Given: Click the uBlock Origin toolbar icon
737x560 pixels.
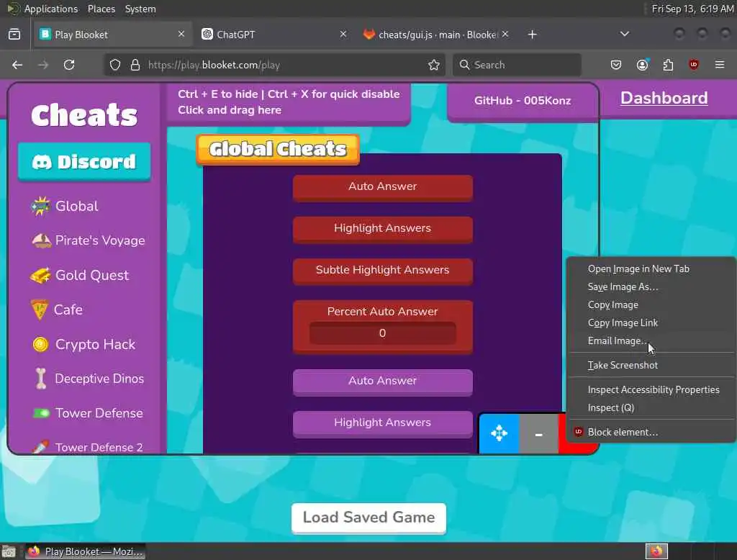Looking at the screenshot, I should (x=693, y=65).
